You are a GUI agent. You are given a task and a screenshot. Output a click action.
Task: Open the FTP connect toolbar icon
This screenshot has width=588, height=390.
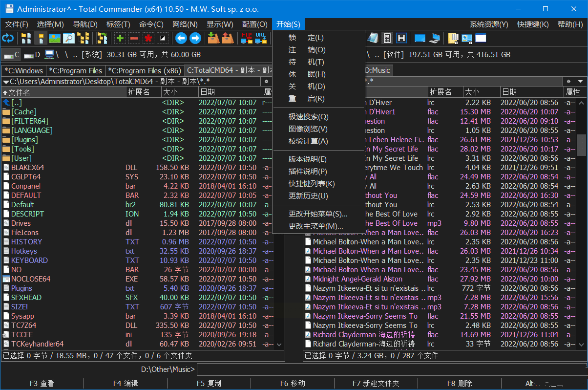tap(247, 38)
